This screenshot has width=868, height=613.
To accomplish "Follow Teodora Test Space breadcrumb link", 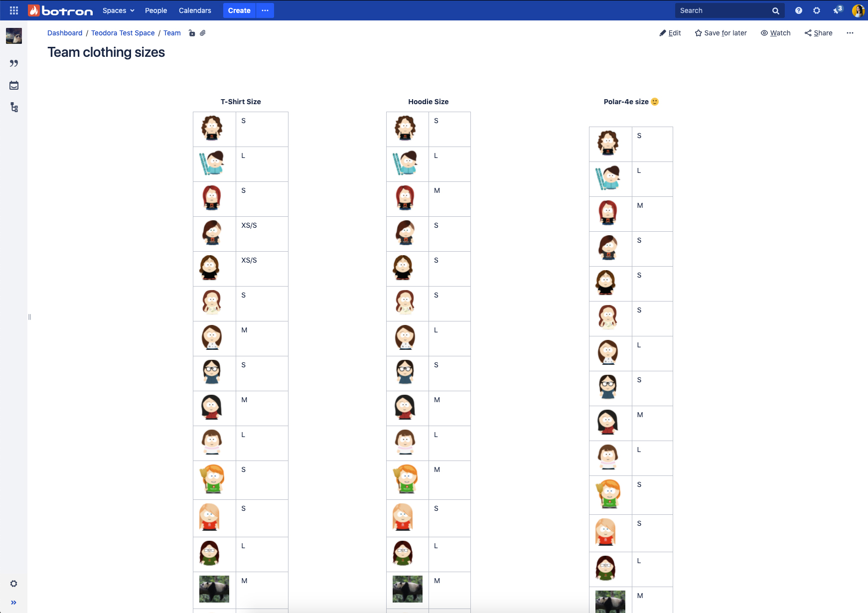I will point(123,33).
